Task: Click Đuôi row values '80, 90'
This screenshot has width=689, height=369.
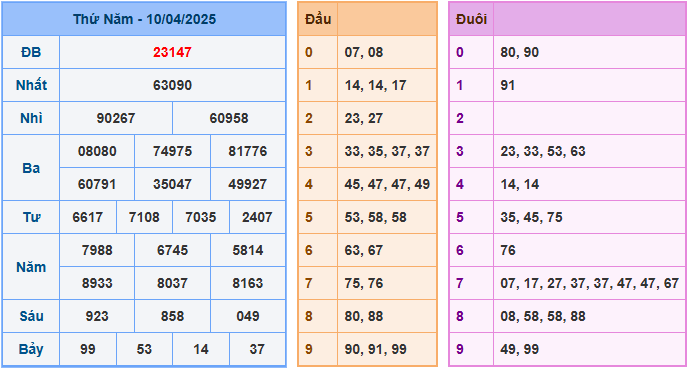Action: 519,52
